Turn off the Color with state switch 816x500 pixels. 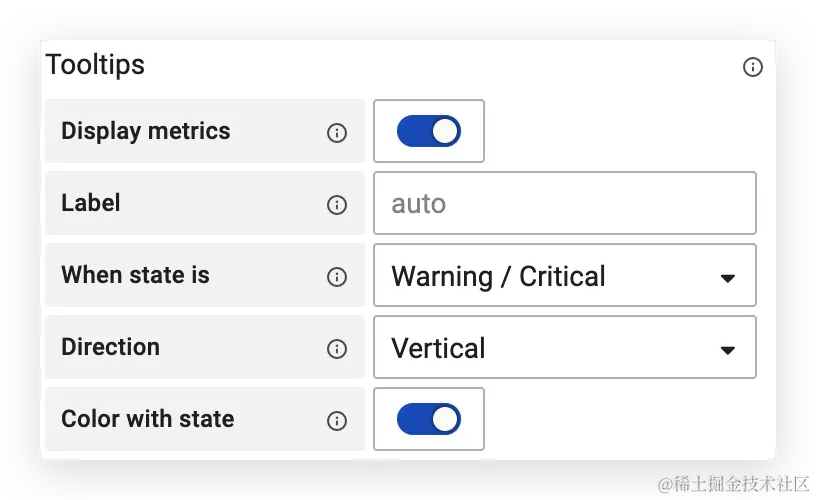(x=429, y=419)
